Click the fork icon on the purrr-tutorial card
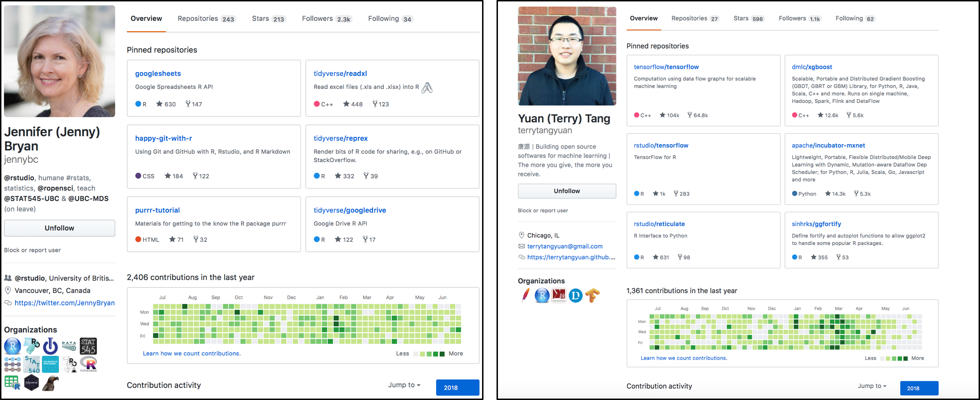The width and height of the screenshot is (980, 400). [196, 239]
